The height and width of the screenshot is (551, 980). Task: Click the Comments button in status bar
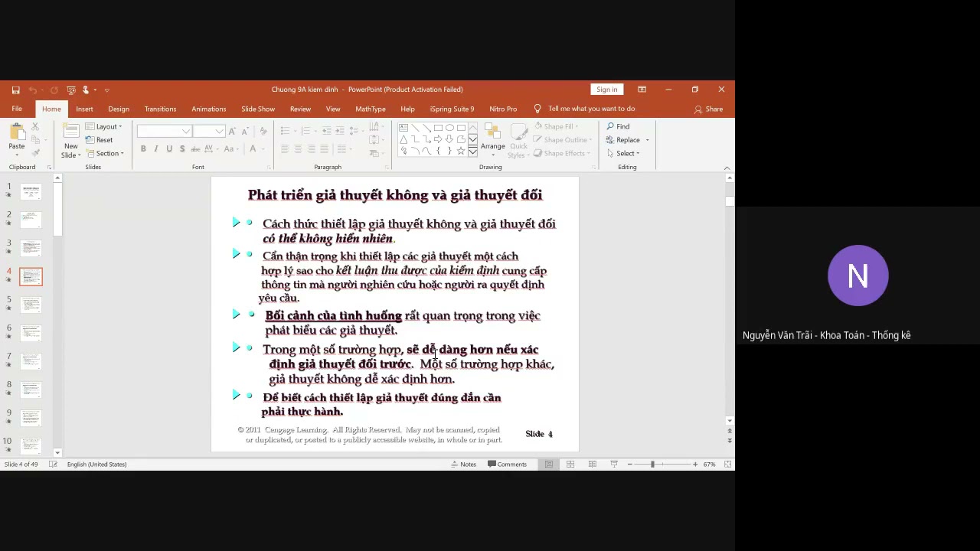coord(507,465)
